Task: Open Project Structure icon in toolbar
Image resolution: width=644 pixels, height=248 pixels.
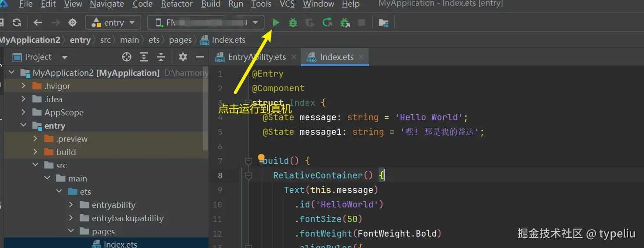Action: pos(384,23)
